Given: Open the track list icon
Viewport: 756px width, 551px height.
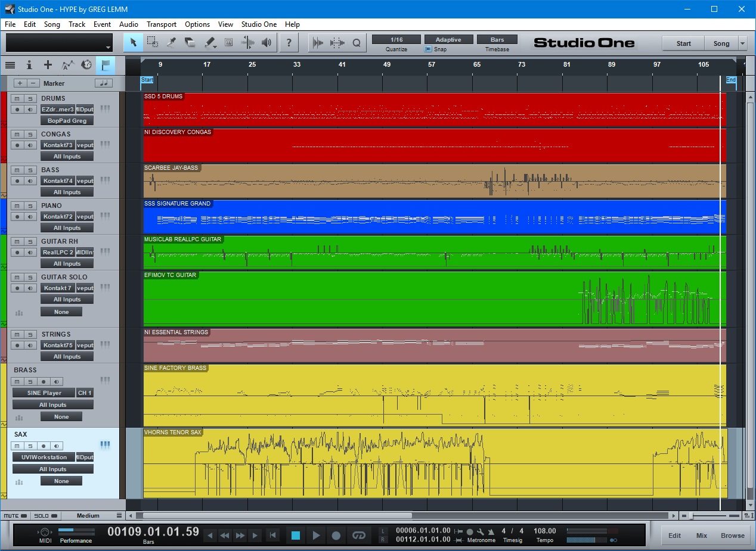Looking at the screenshot, I should pos(10,65).
